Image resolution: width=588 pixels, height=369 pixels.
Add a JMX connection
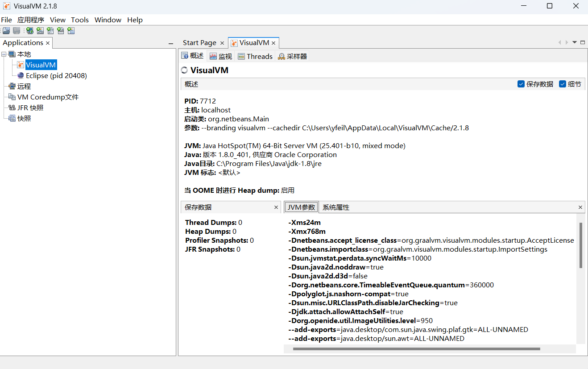coord(40,30)
